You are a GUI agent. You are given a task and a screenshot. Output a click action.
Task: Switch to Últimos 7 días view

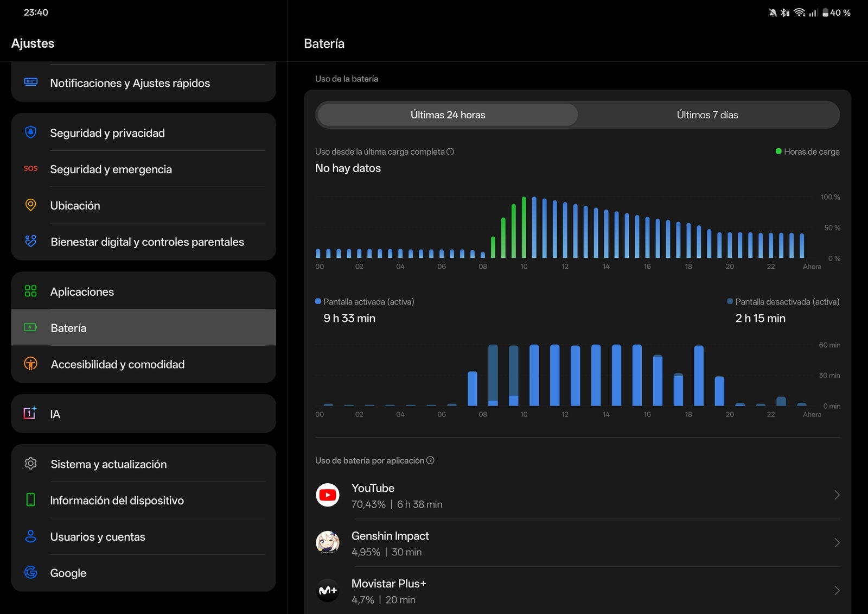click(x=707, y=115)
